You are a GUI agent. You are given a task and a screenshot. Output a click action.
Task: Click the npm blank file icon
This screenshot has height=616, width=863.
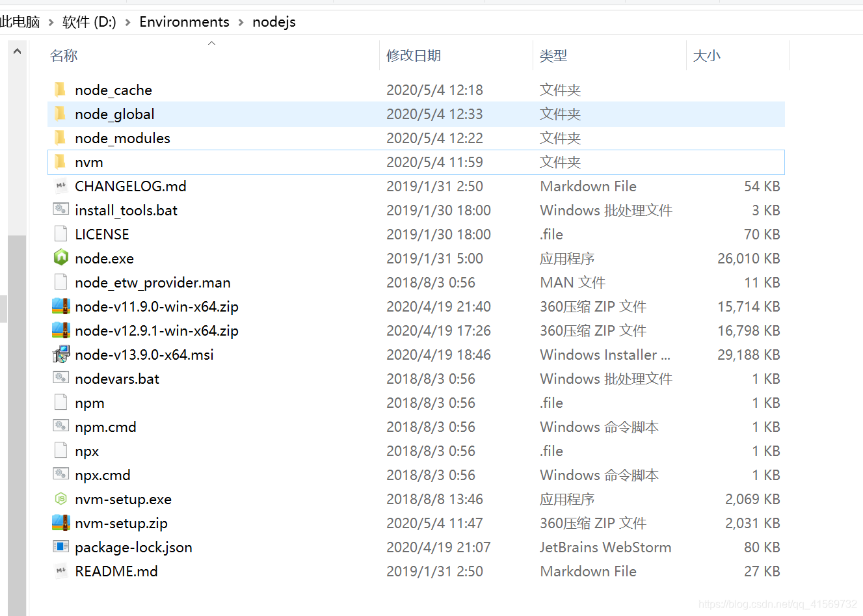(60, 402)
